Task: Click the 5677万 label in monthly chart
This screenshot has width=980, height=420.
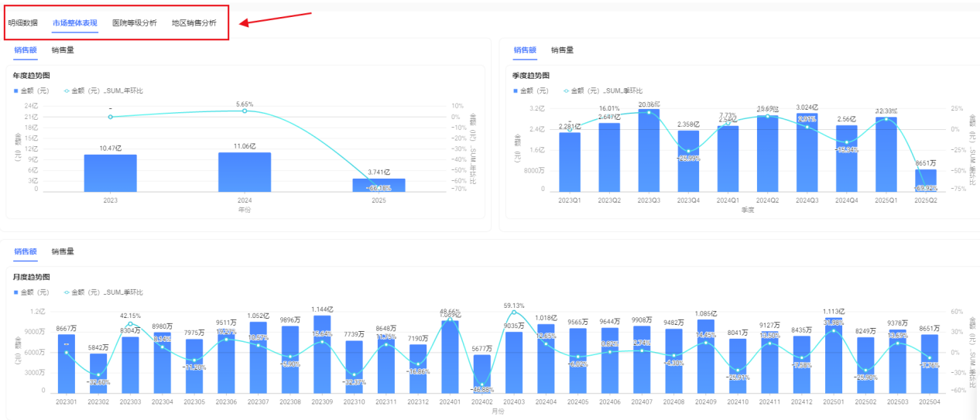Action: (481, 348)
